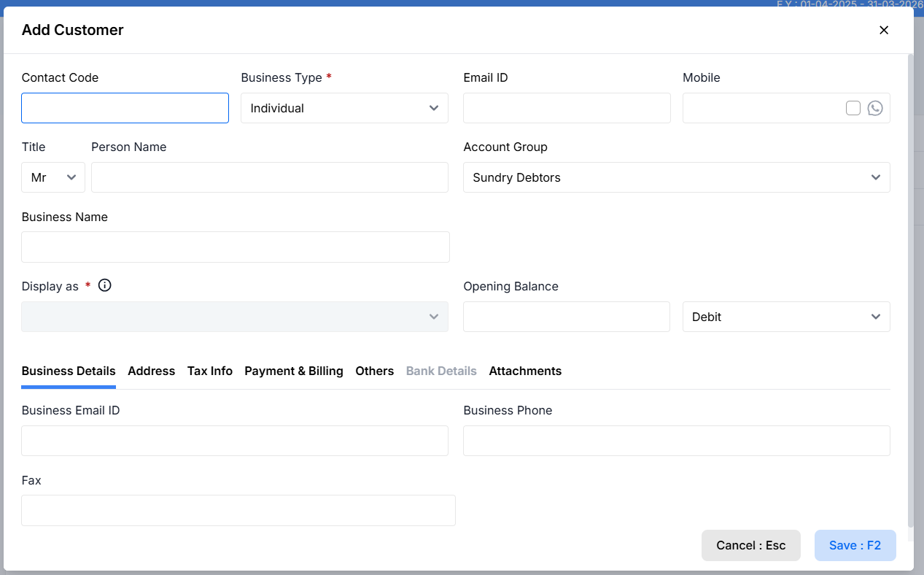Click into the Person Name field
The width and height of the screenshot is (924, 575).
(269, 177)
